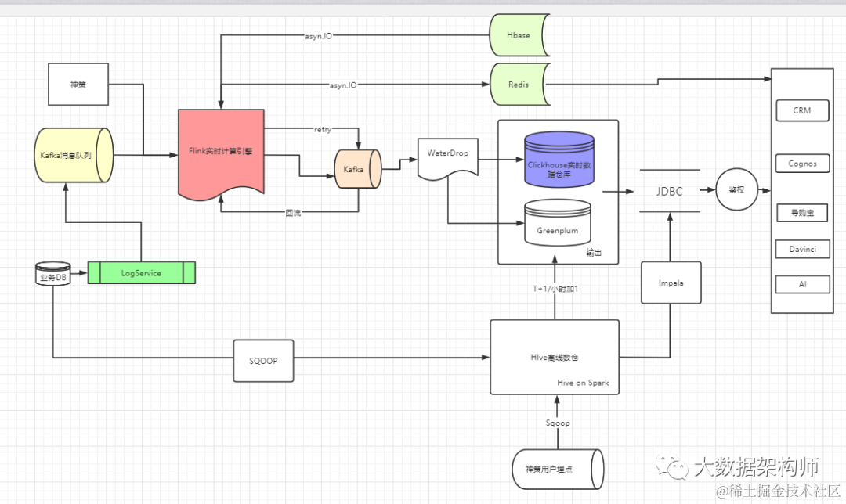Click the Flink实时计算引擎 red shape
Image resolution: width=846 pixels, height=504 pixels.
[x=221, y=155]
